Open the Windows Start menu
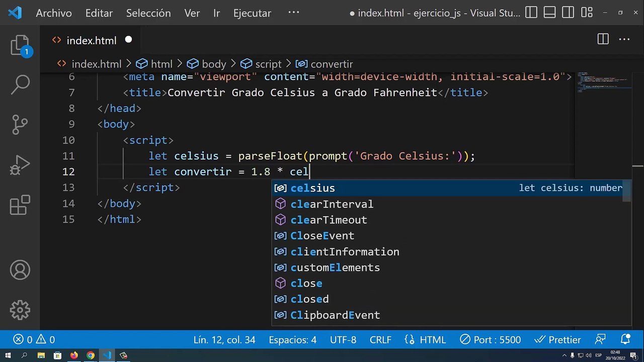644x362 pixels. 8,355
